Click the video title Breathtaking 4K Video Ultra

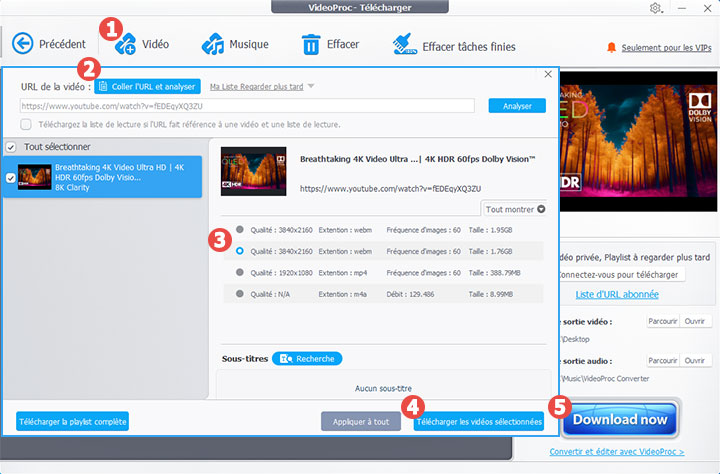[417, 159]
